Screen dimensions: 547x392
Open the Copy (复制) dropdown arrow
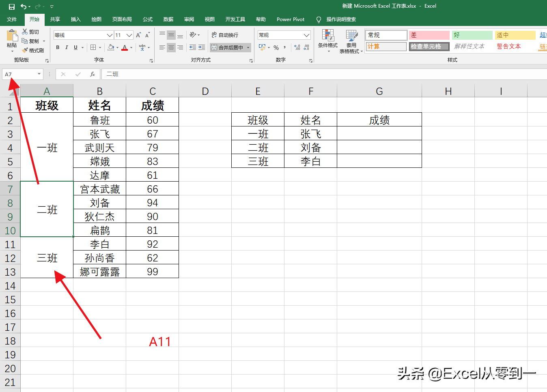click(x=44, y=41)
